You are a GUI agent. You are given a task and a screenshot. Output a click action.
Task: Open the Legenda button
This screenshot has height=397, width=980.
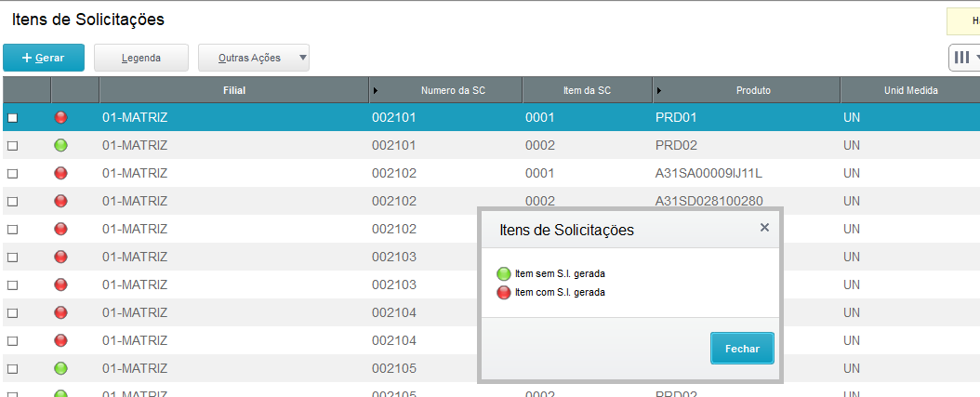(141, 58)
